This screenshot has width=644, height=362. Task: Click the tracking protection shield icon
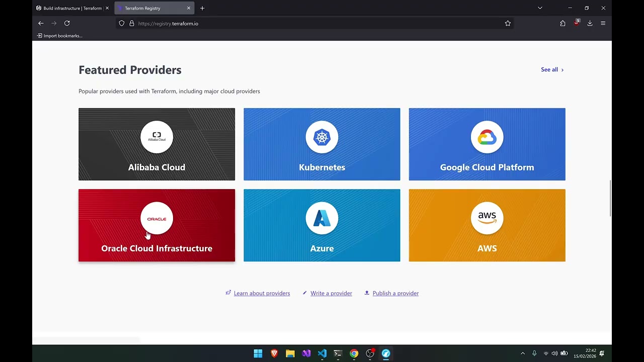pyautogui.click(x=122, y=23)
